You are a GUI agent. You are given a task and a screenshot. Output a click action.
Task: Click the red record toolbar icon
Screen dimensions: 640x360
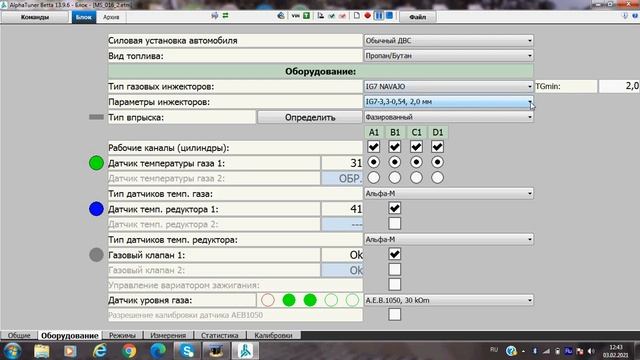coord(367,16)
